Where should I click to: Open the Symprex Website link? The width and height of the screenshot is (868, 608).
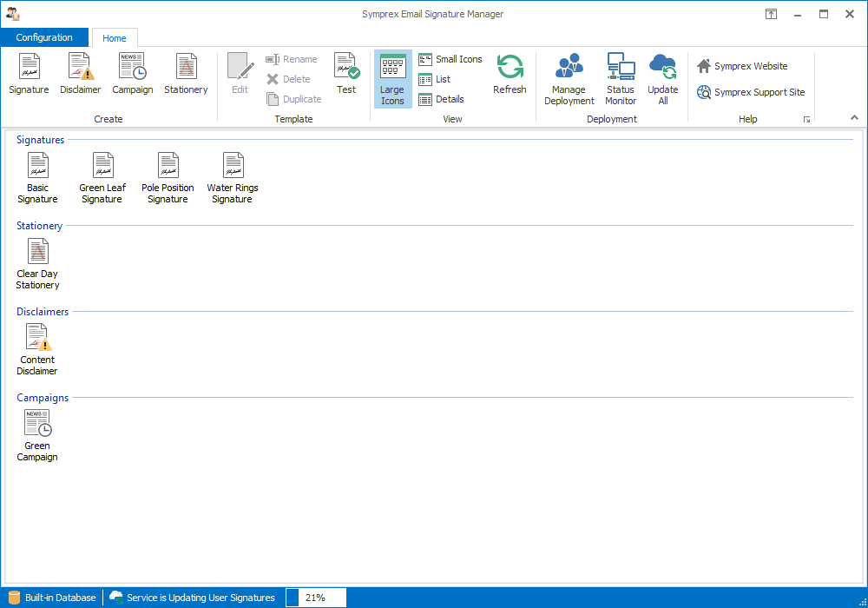742,66
